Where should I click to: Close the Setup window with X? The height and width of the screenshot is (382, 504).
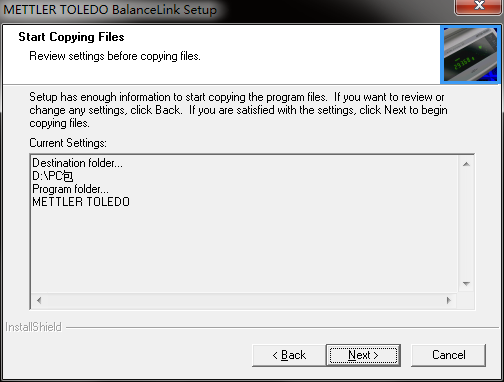pos(479,6)
